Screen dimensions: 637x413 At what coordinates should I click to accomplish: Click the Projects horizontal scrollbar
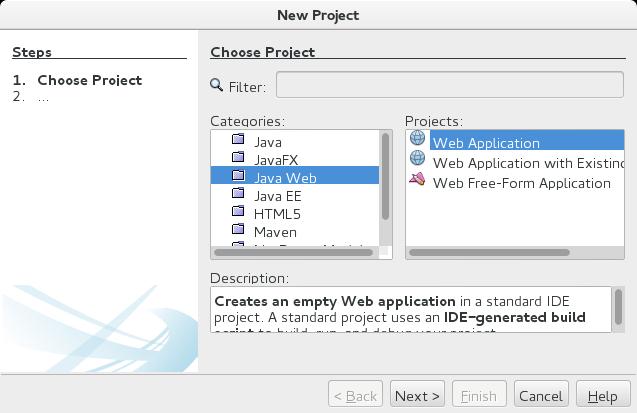coord(490,253)
